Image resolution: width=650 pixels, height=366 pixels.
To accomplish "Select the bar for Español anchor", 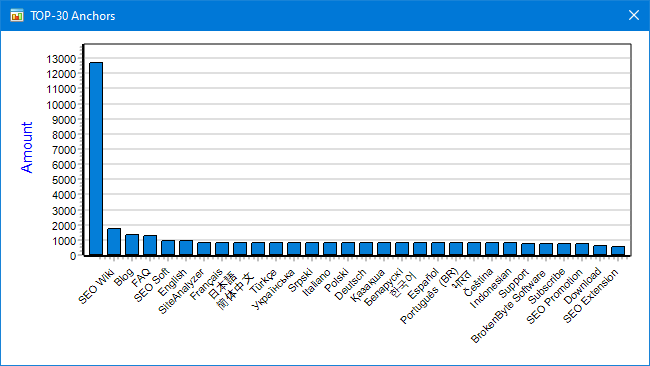I will point(438,249).
